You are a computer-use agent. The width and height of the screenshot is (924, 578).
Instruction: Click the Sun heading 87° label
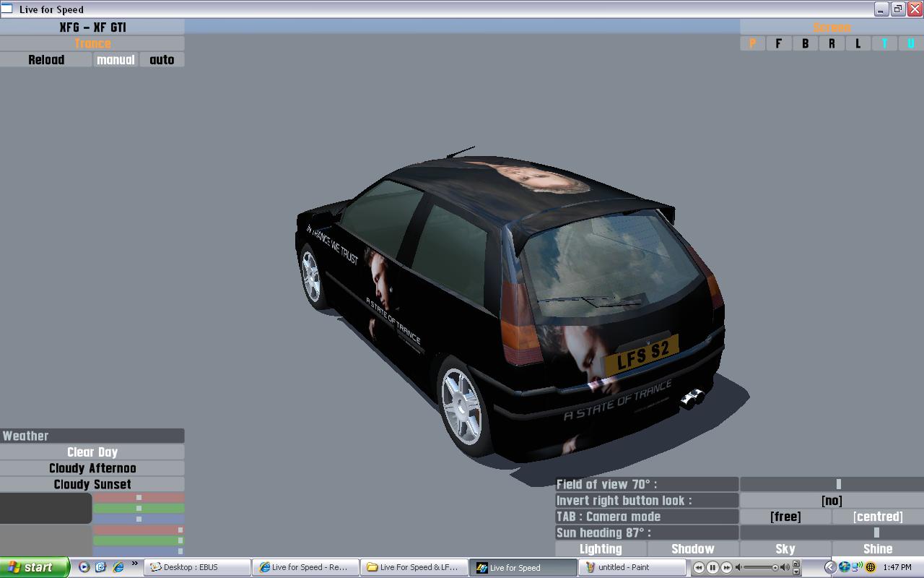(647, 532)
